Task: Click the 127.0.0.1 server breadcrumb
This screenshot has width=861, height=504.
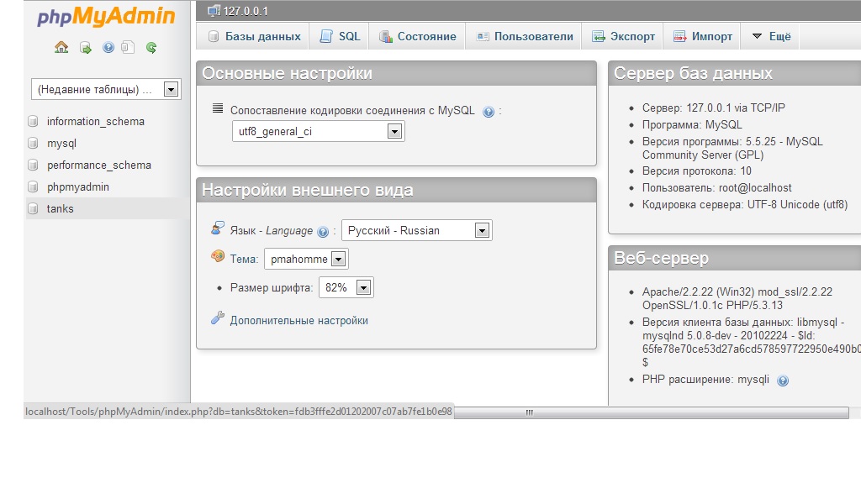Action: (246, 11)
